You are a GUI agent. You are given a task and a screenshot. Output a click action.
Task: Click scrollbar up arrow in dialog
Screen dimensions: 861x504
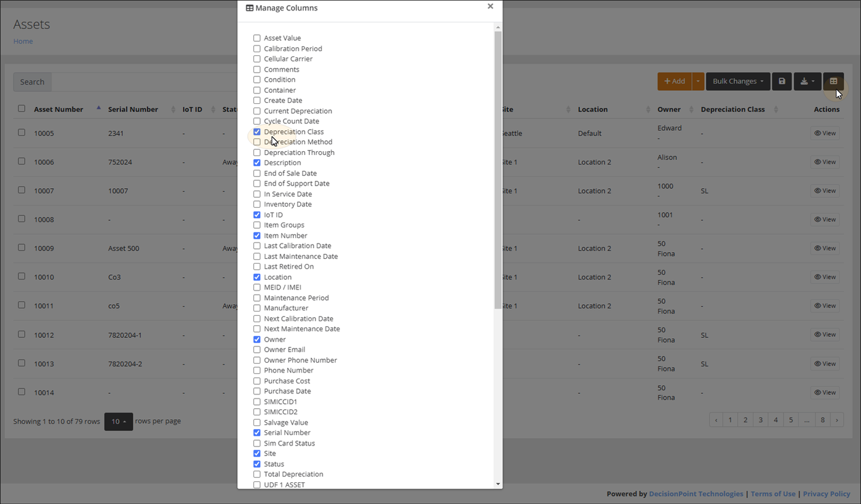point(498,26)
